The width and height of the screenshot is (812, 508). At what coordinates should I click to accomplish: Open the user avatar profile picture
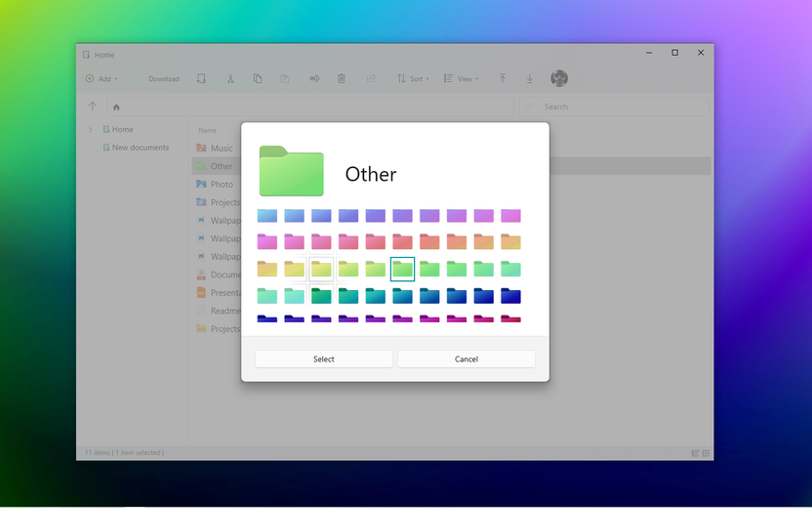559,78
